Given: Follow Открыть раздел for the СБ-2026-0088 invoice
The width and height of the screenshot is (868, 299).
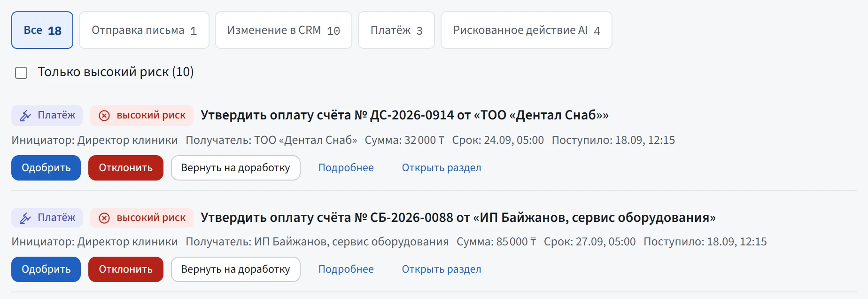Looking at the screenshot, I should point(442,269).
